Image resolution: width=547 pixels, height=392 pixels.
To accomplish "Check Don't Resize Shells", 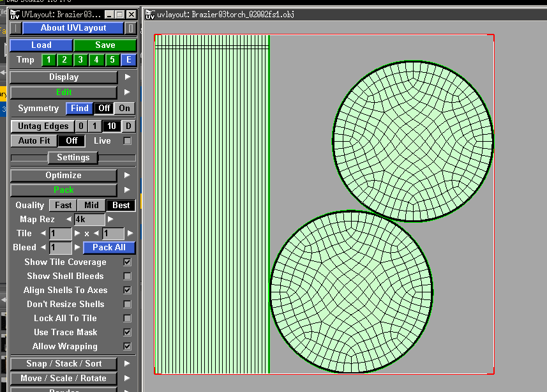I will pos(127,304).
